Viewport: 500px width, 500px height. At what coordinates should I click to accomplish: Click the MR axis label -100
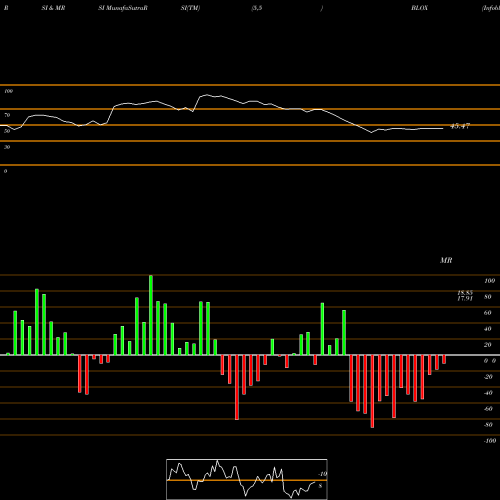pos(490,441)
